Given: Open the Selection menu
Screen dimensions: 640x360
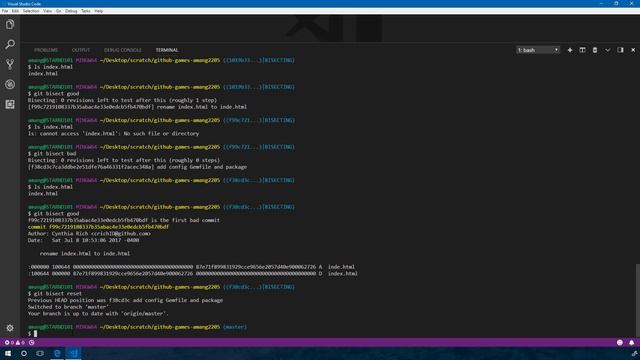Looking at the screenshot, I should pos(31,11).
